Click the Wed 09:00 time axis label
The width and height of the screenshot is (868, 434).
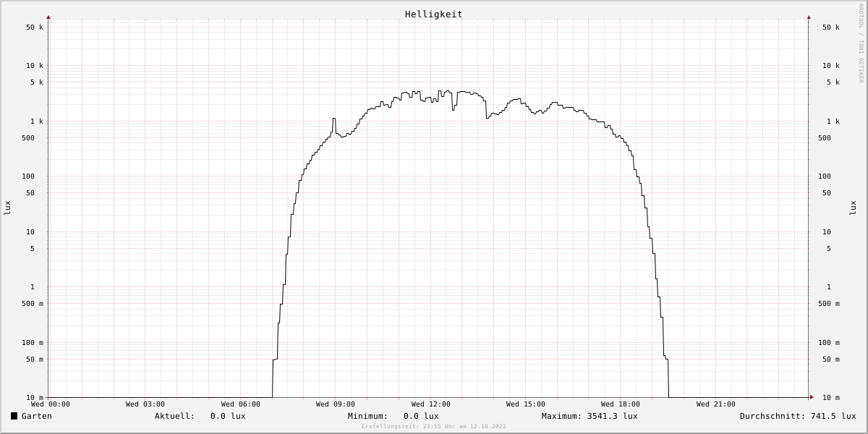[x=336, y=404]
